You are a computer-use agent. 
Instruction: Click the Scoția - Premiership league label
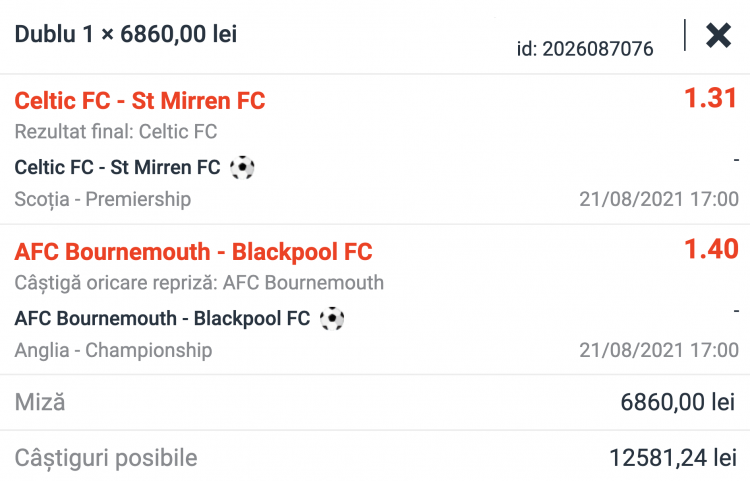coord(103,199)
